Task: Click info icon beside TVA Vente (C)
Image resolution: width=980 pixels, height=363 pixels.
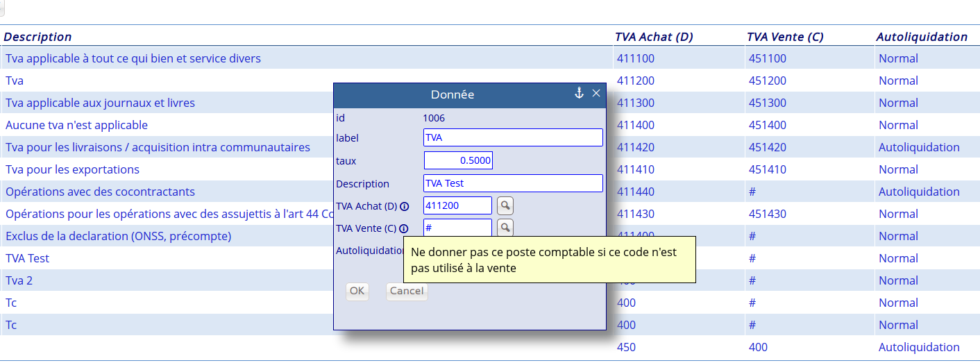Action: [x=404, y=228]
